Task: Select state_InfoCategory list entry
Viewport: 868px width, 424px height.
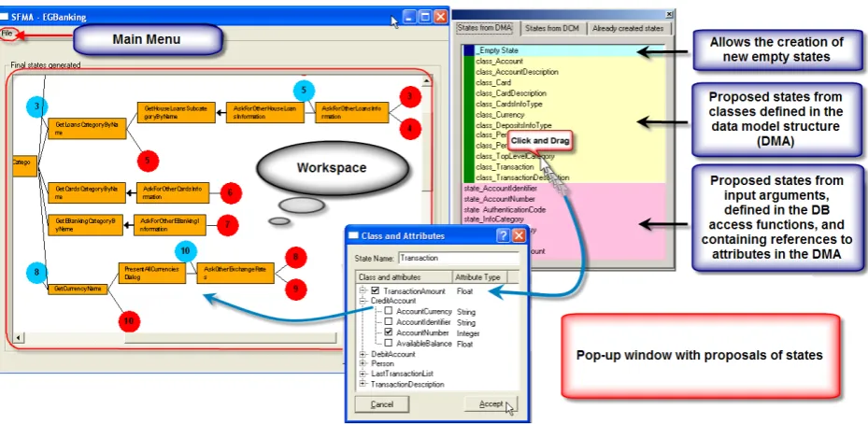Action: tap(564, 219)
